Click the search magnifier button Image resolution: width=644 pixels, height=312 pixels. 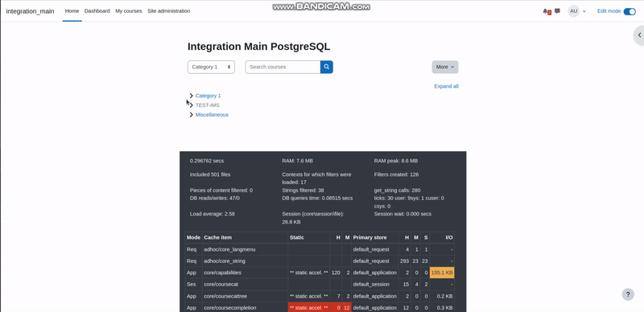tap(327, 67)
